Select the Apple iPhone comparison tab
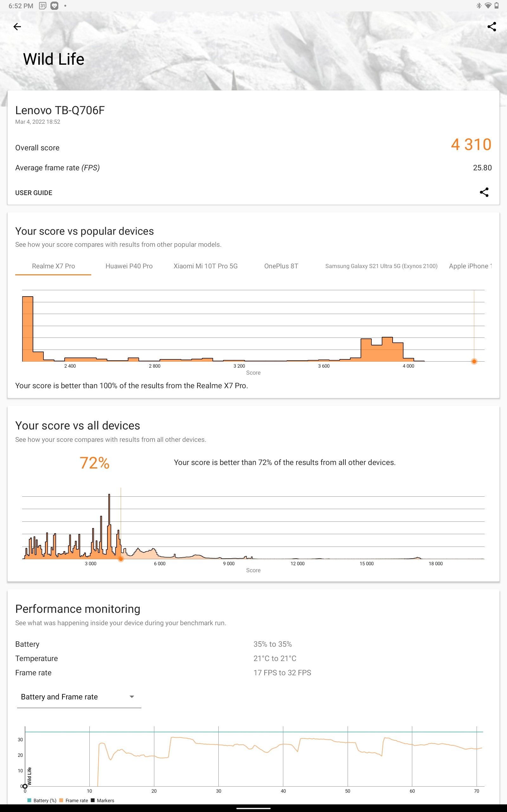 tap(470, 266)
